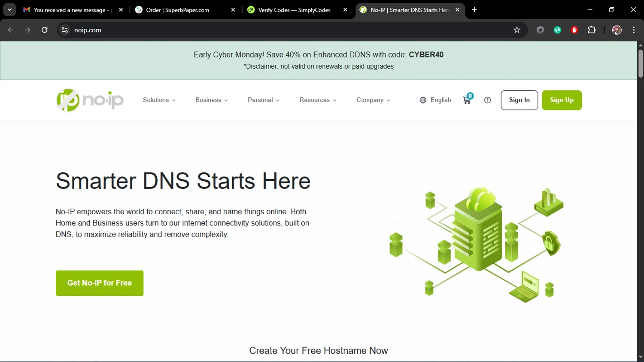The height and width of the screenshot is (362, 644).
Task: Click the green Grammarly extension icon
Action: [x=557, y=30]
